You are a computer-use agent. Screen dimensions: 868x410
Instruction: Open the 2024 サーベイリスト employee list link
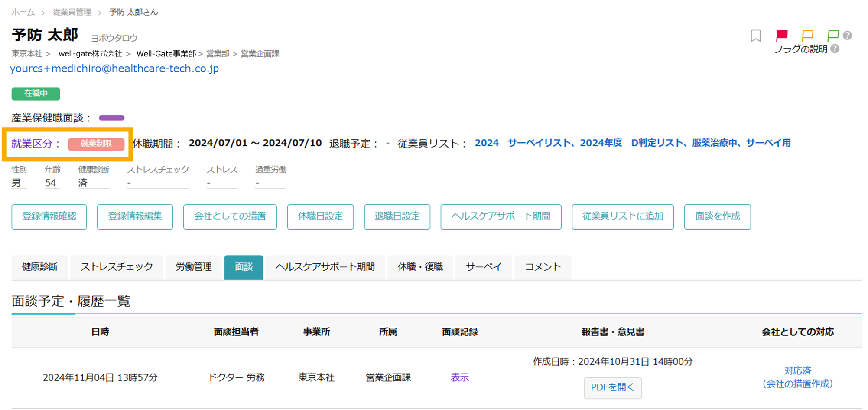click(x=523, y=143)
